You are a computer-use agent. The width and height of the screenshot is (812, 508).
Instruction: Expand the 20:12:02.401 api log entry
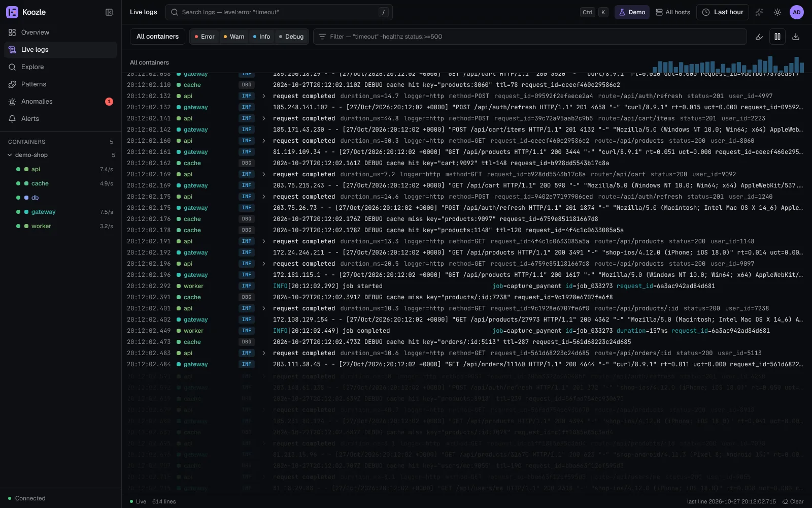(x=263, y=308)
